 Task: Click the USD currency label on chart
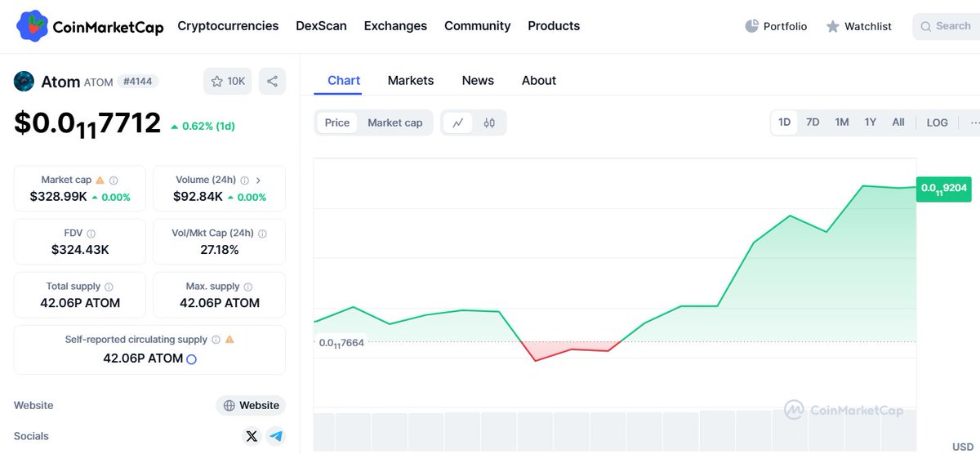963,447
